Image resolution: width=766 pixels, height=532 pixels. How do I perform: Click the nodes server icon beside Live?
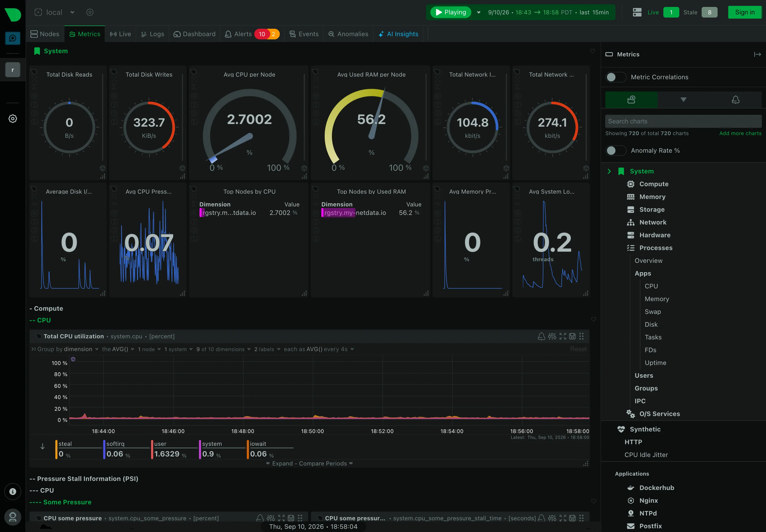(x=637, y=12)
